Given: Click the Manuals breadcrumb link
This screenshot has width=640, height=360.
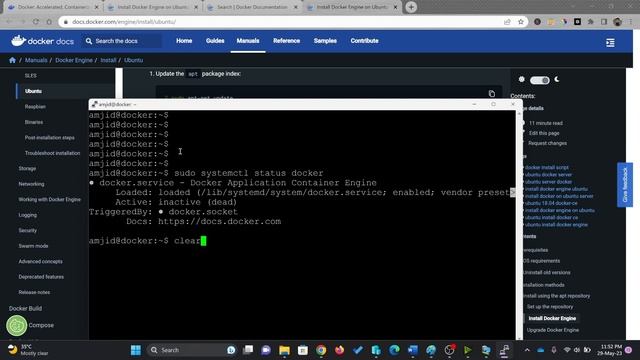Looking at the screenshot, I should pyautogui.click(x=36, y=60).
